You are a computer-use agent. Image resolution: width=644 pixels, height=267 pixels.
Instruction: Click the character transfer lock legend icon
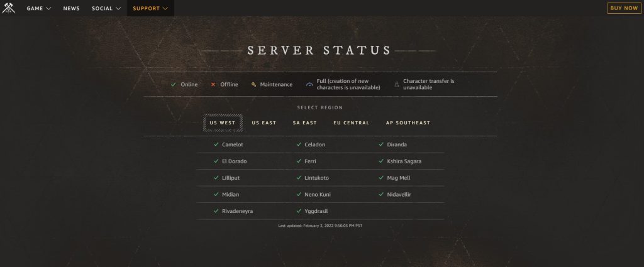pos(397,84)
